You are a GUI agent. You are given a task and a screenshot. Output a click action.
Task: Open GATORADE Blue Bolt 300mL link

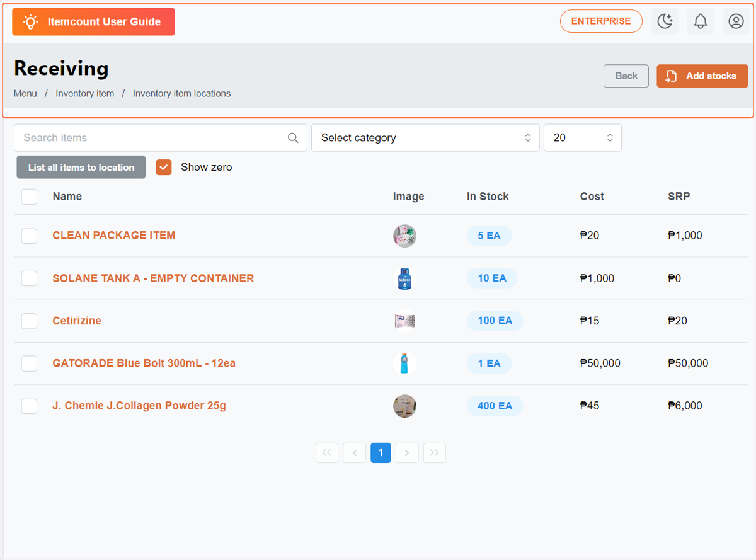point(144,363)
